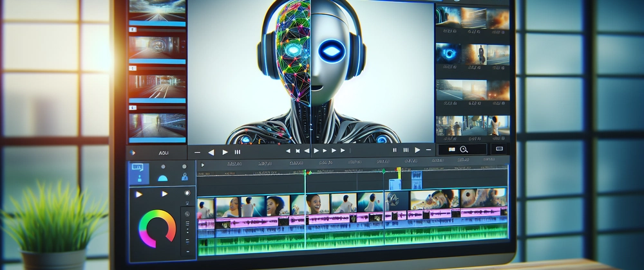The height and width of the screenshot is (270, 644).
Task: Select the man walking through dust thumbnail
Action: point(473,54)
